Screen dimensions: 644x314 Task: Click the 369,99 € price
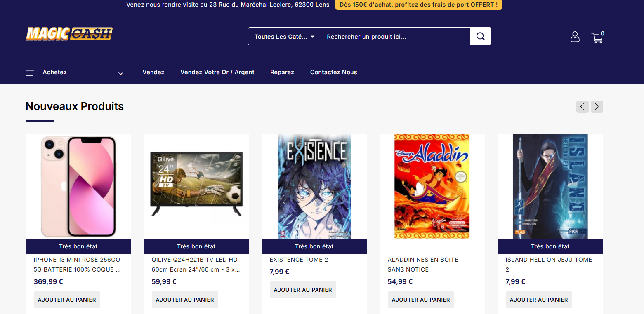(48, 282)
